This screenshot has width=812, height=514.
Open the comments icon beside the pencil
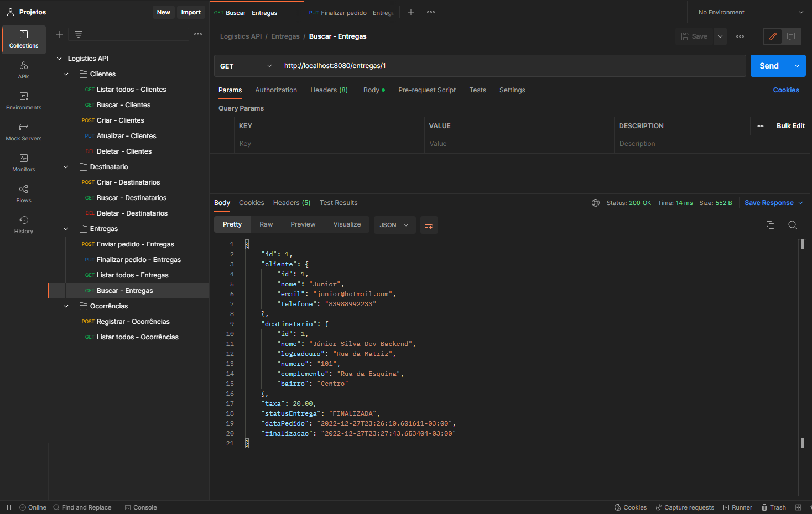791,36
